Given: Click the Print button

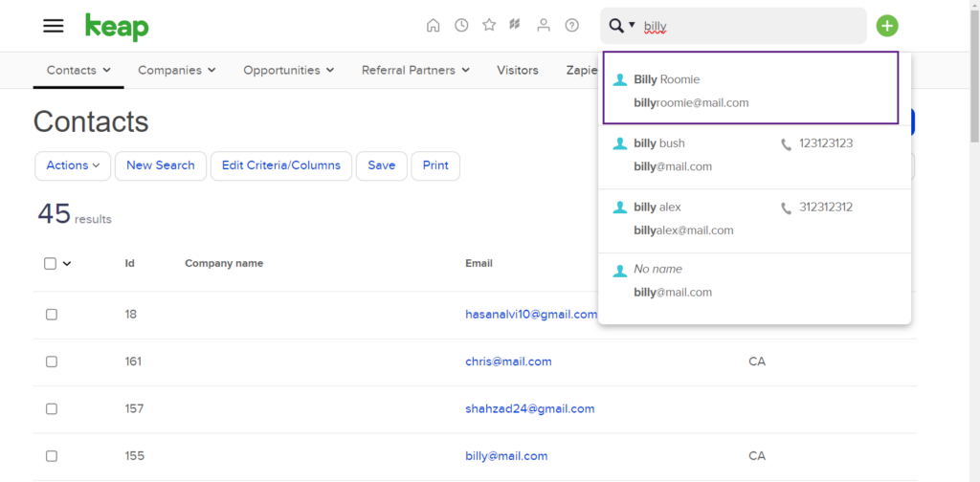Looking at the screenshot, I should [435, 165].
